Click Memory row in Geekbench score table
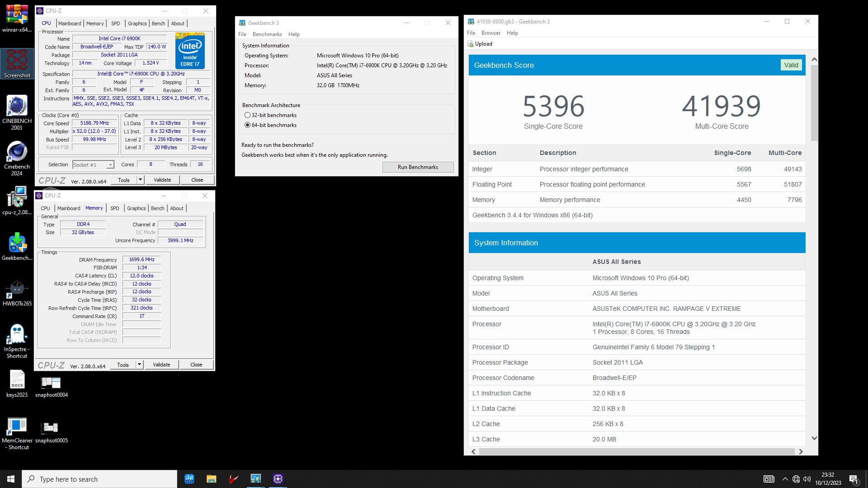This screenshot has height=488, width=868. (x=637, y=200)
